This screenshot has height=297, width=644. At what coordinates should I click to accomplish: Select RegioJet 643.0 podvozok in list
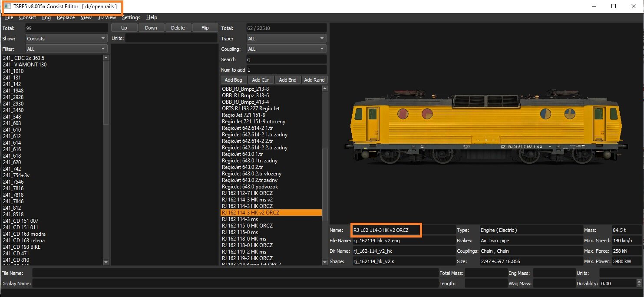[250, 187]
